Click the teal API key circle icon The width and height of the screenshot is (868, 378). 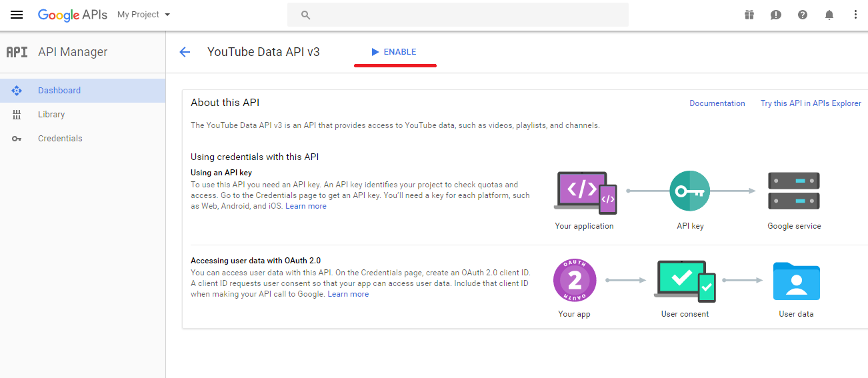[x=690, y=191]
